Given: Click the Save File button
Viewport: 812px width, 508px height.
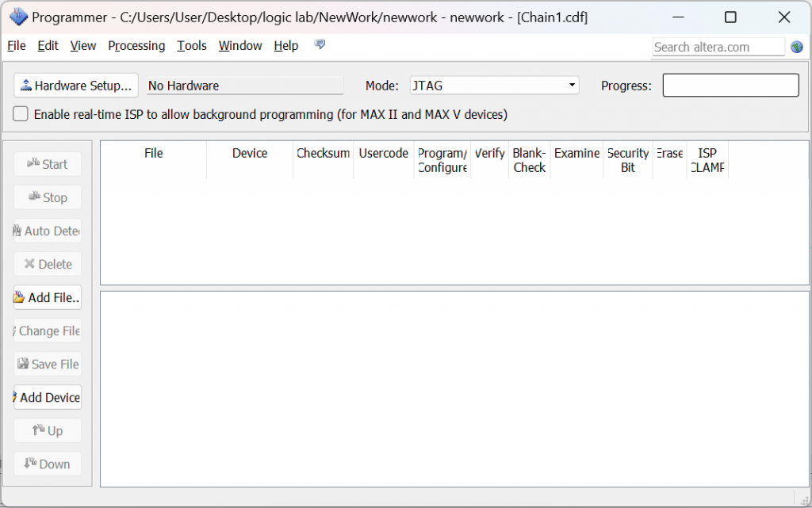Looking at the screenshot, I should [48, 365].
